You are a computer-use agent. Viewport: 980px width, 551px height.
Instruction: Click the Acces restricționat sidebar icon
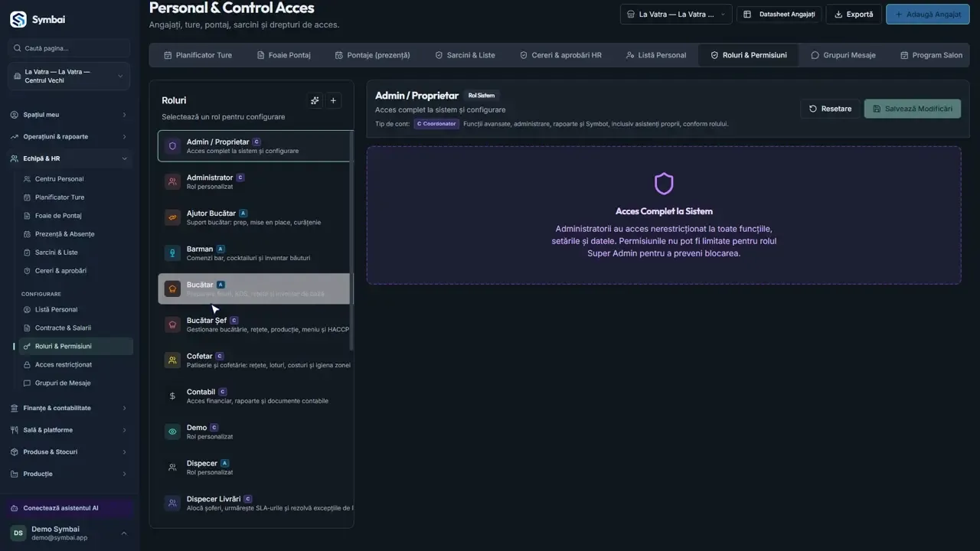point(28,364)
